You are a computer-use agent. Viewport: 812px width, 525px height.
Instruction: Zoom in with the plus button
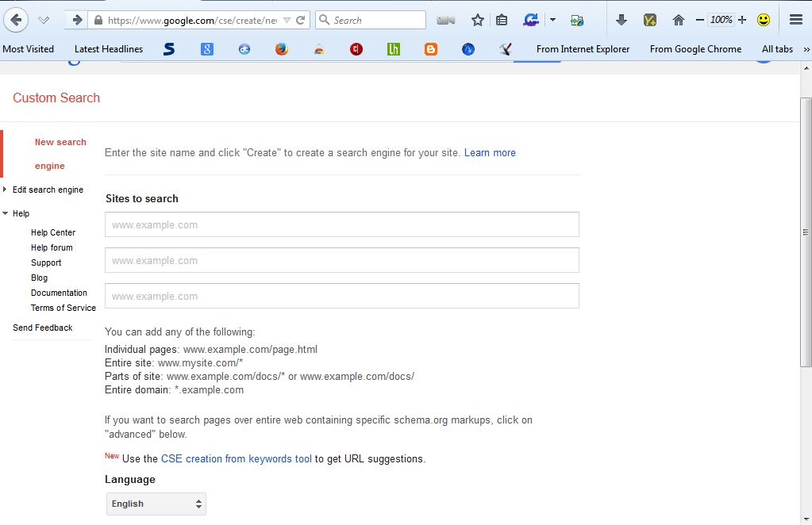(x=742, y=20)
